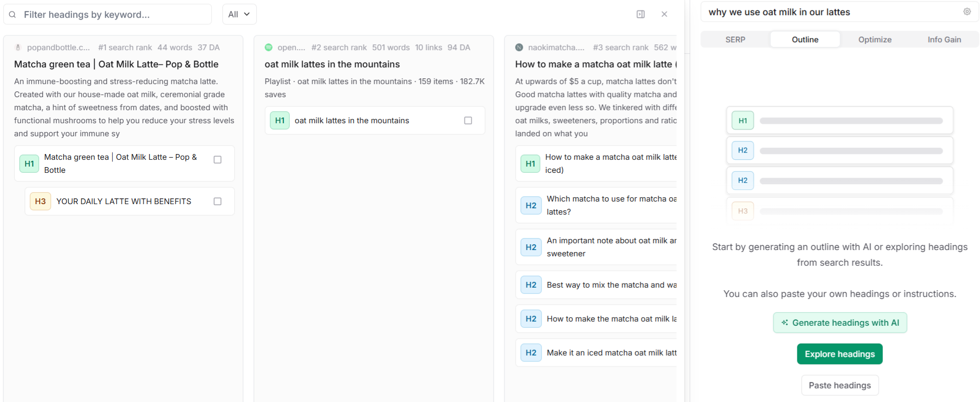Click Generate headings with AI button

840,323
